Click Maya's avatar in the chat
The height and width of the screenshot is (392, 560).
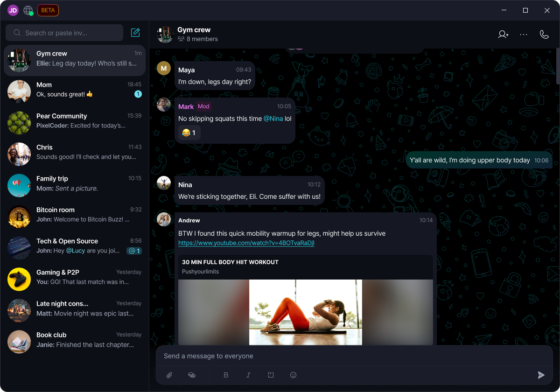pyautogui.click(x=164, y=68)
